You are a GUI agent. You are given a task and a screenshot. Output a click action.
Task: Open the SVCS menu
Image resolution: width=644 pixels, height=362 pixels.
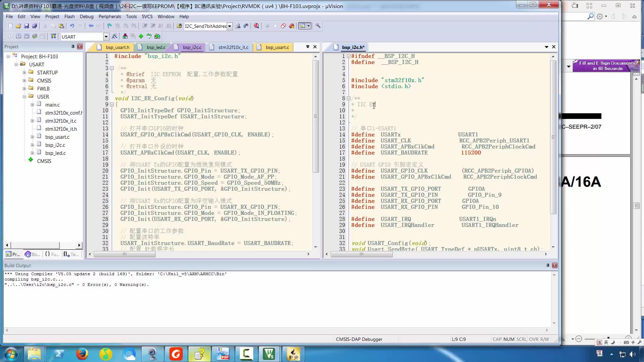click(147, 16)
